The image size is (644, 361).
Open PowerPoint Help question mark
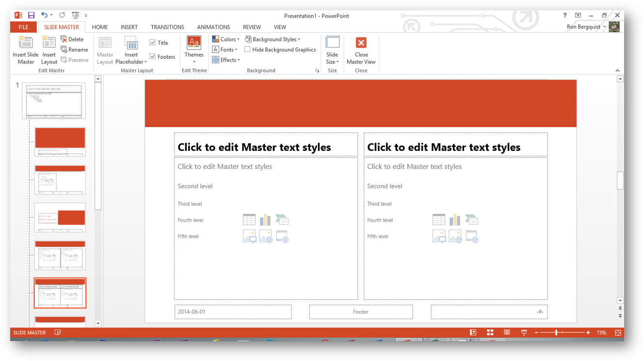[x=565, y=16]
